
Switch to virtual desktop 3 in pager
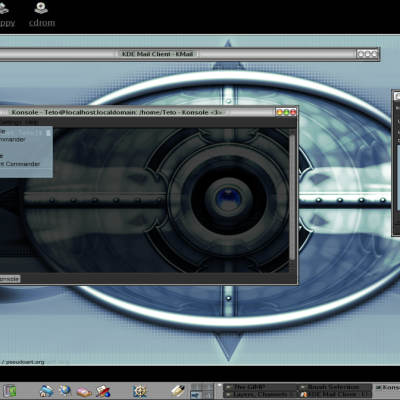pyautogui.click(x=208, y=387)
